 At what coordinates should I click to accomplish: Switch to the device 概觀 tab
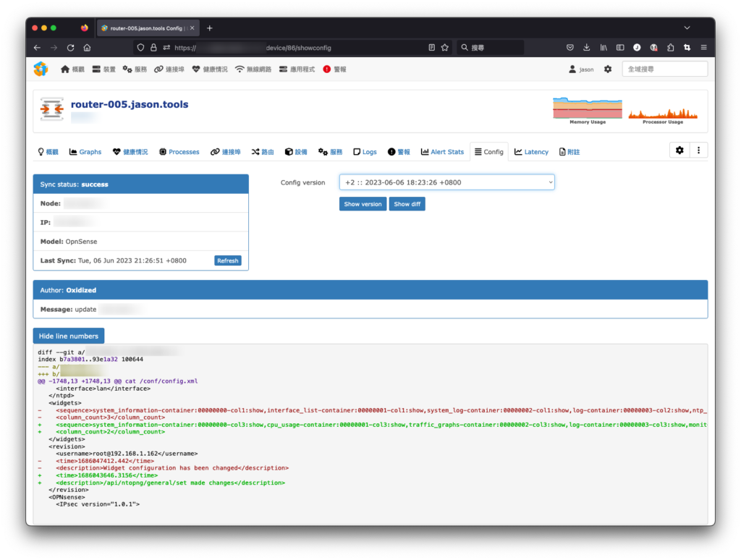(x=48, y=152)
